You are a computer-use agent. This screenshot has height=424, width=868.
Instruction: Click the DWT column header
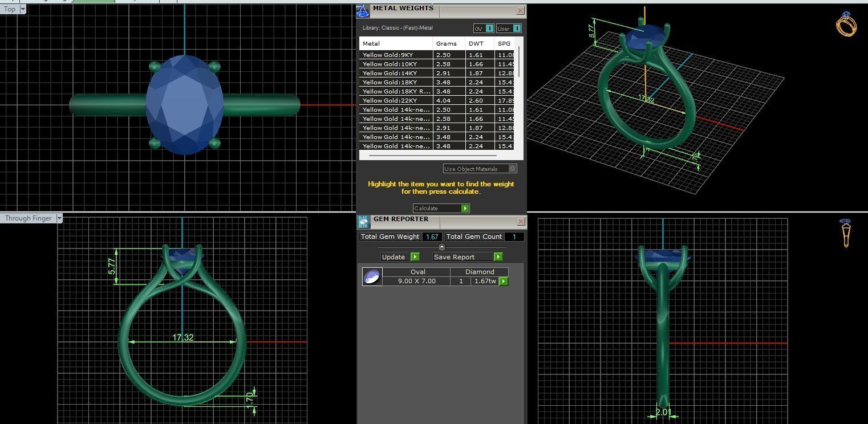[x=480, y=43]
